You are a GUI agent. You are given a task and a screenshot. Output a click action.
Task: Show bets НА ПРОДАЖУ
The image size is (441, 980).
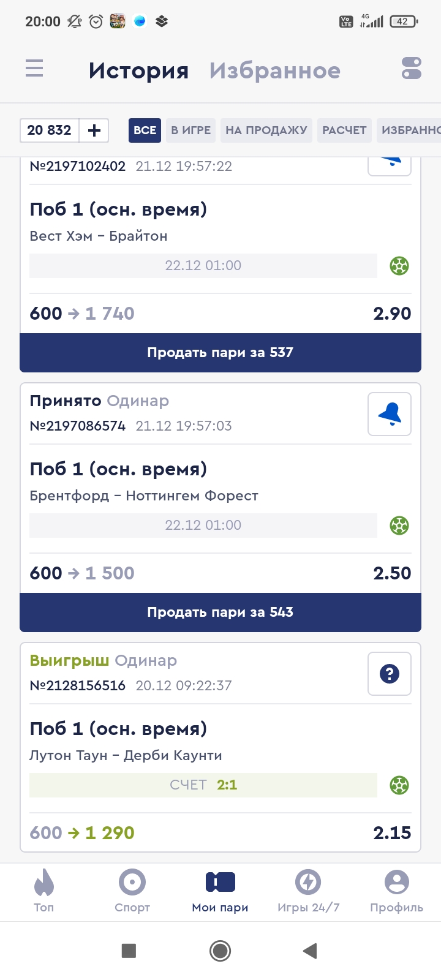click(x=266, y=130)
